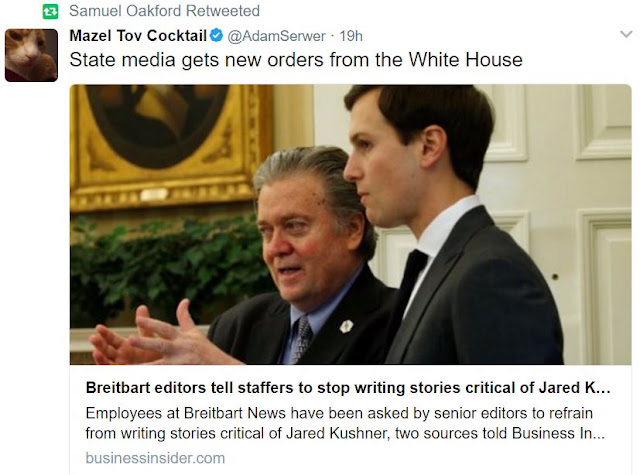Click the Breitbart editors headline
640x475 pixels.
pos(348,388)
